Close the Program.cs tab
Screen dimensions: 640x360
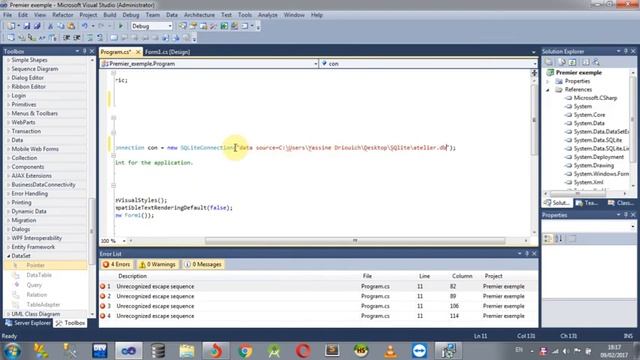(138, 52)
